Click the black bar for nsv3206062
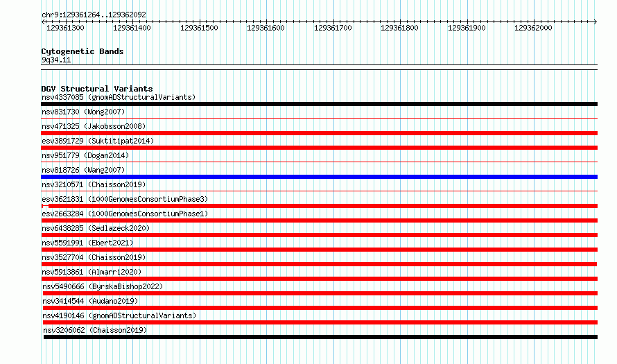617x364 pixels. (320, 337)
